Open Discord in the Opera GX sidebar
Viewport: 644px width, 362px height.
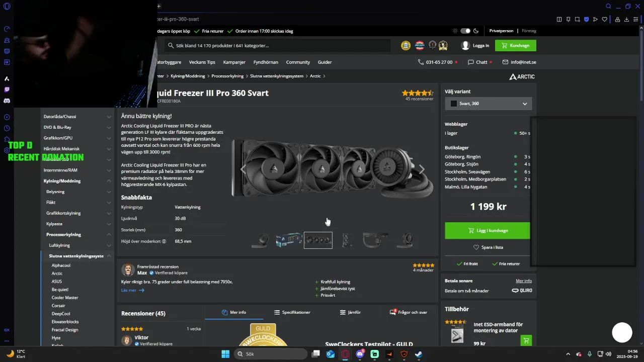tap(7, 101)
